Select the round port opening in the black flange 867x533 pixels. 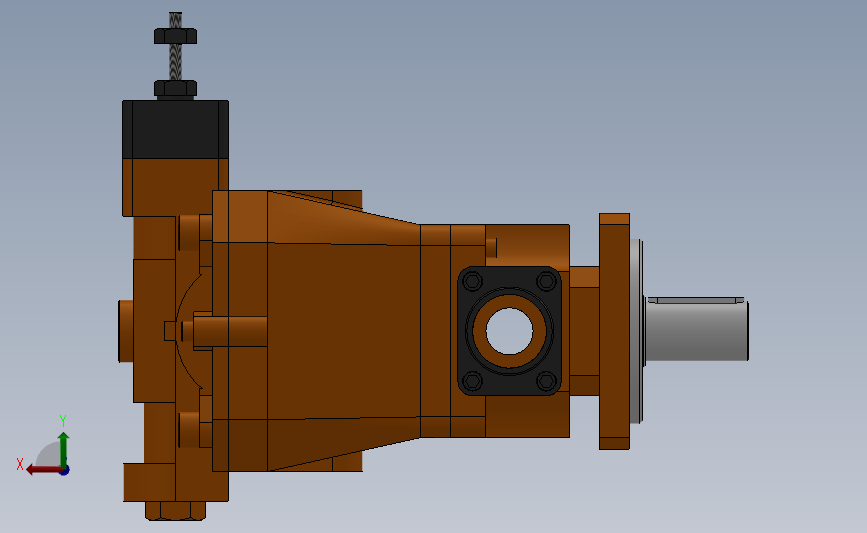[x=509, y=331]
